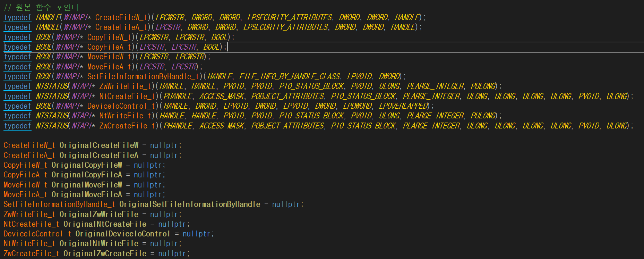
Task: Click MoveFileW_t type in variable declaration
Action: click(25, 185)
